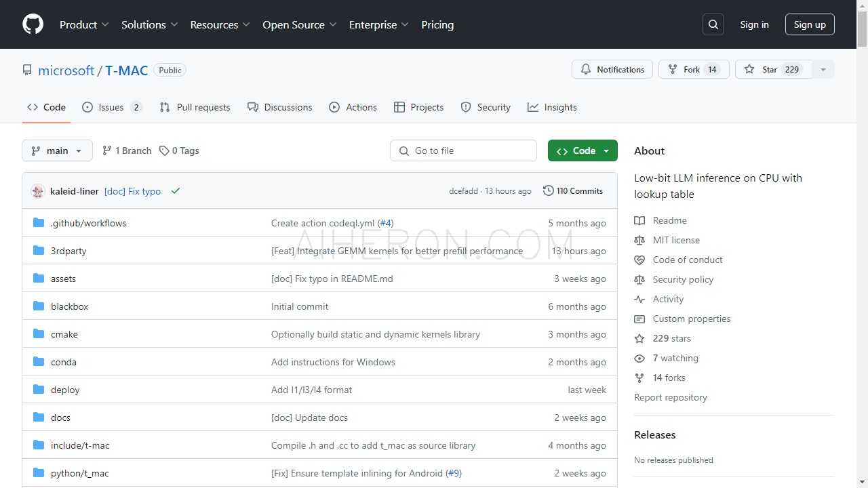The image size is (868, 488).
Task: Click the python/t_mac folder icon
Action: click(39, 473)
